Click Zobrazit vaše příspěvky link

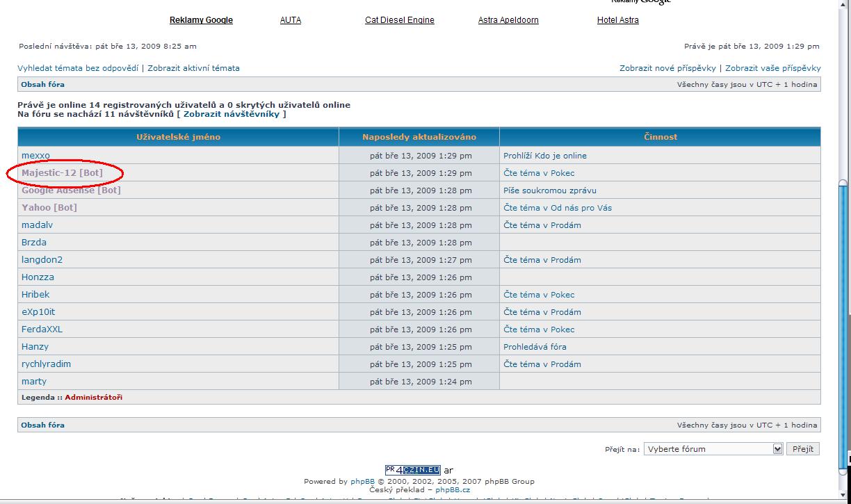pos(772,68)
